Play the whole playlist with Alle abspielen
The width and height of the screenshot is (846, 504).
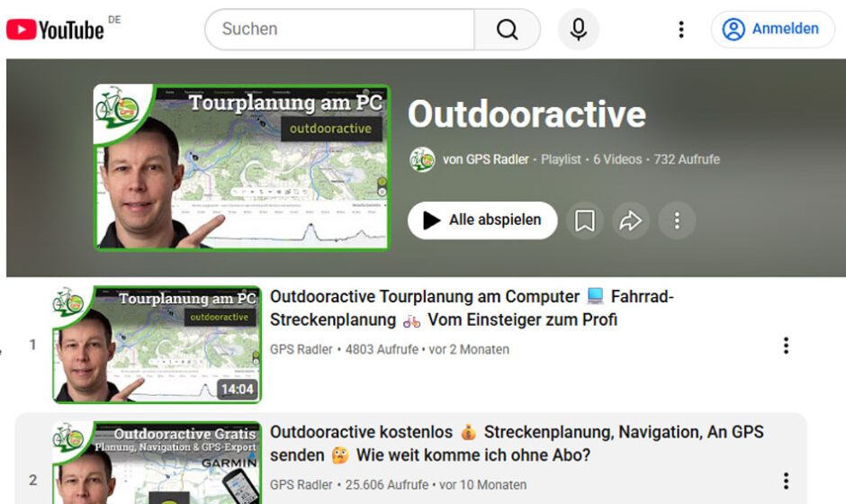(x=482, y=220)
